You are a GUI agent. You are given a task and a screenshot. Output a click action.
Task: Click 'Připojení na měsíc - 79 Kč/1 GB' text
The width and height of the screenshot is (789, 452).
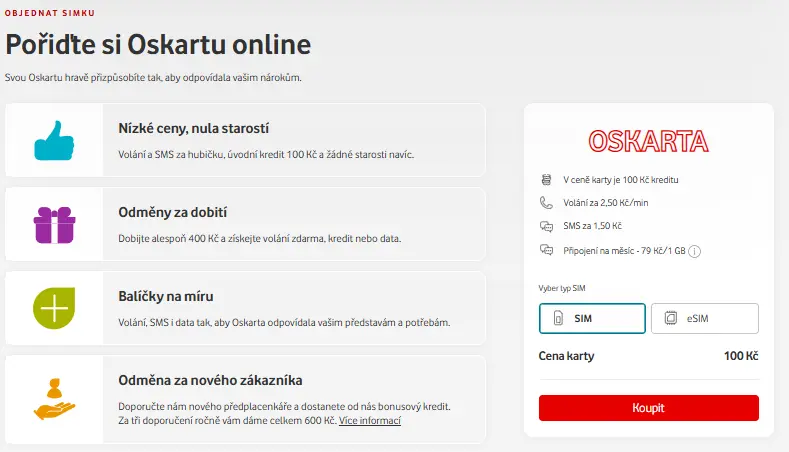point(624,251)
